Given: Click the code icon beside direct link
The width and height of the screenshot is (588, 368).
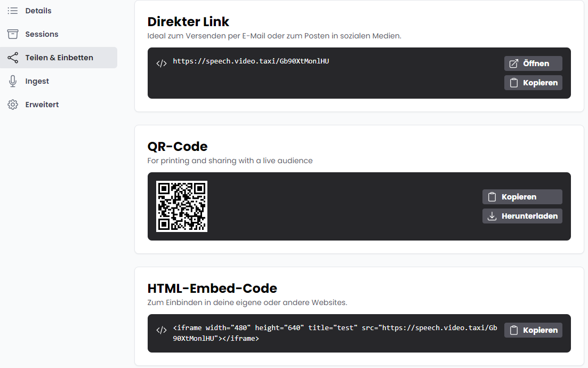Looking at the screenshot, I should 162,63.
